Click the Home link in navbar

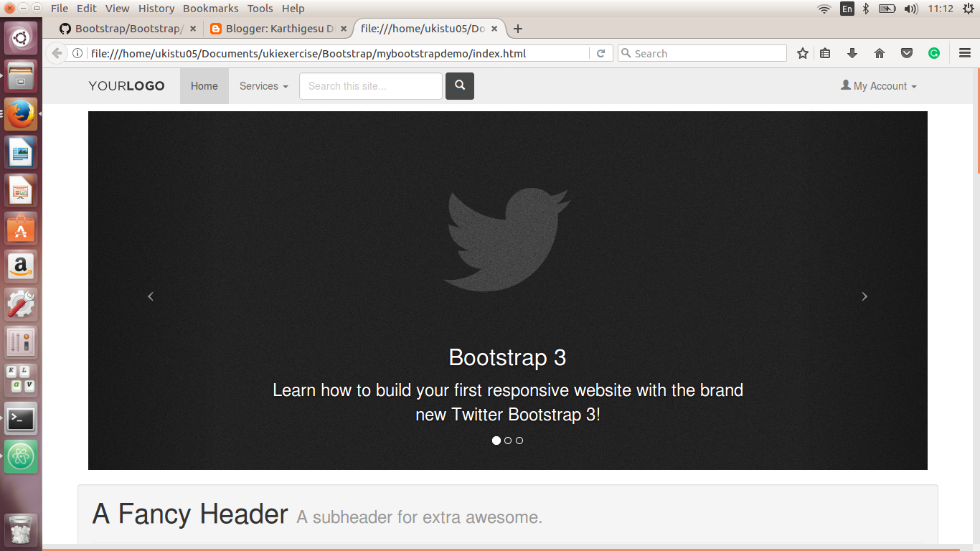pyautogui.click(x=204, y=86)
